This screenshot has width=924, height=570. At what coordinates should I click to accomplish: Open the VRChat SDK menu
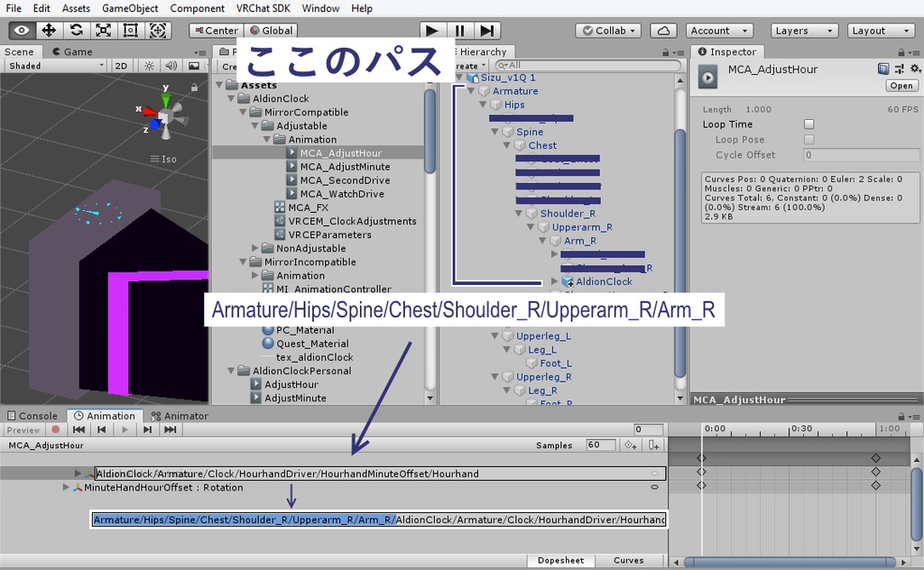point(263,8)
